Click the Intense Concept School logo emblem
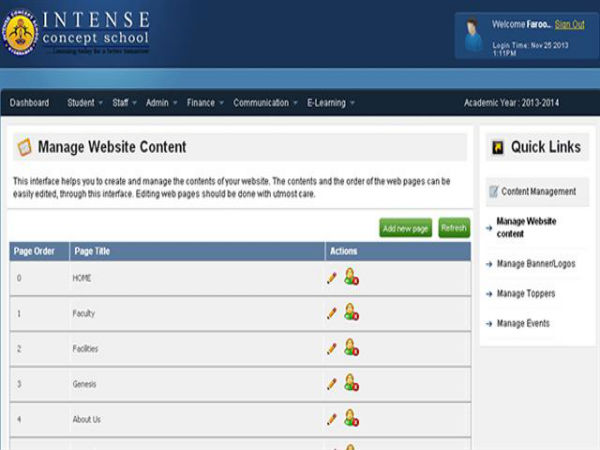 coord(20,33)
